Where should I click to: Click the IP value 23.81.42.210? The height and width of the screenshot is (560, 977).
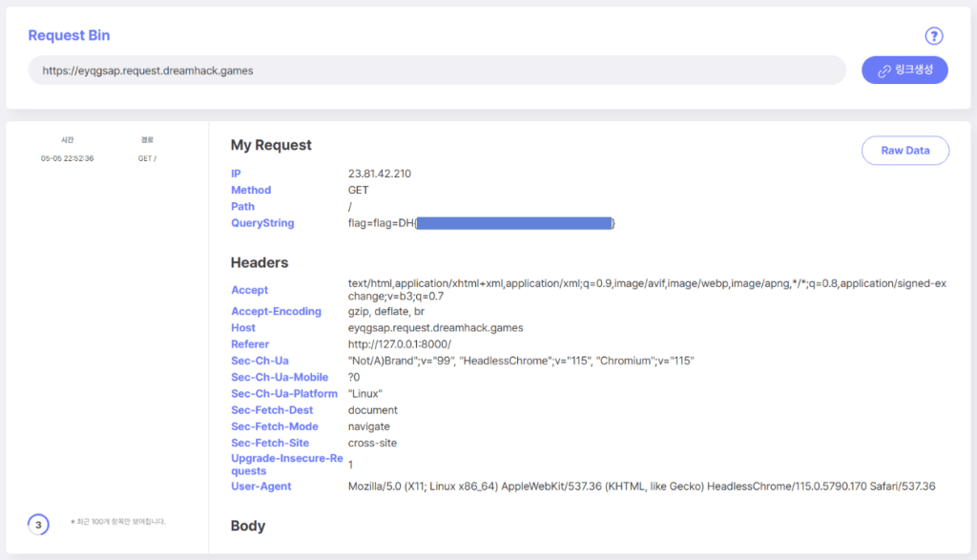coord(380,174)
